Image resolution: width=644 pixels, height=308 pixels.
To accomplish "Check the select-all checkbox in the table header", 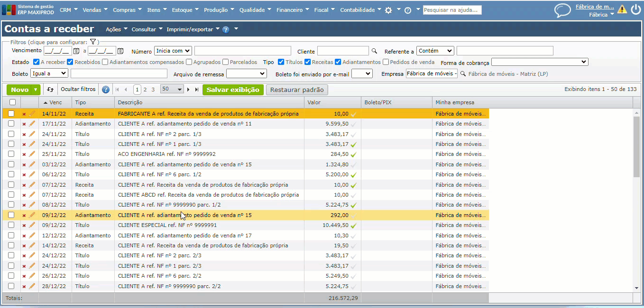I will coord(12,102).
